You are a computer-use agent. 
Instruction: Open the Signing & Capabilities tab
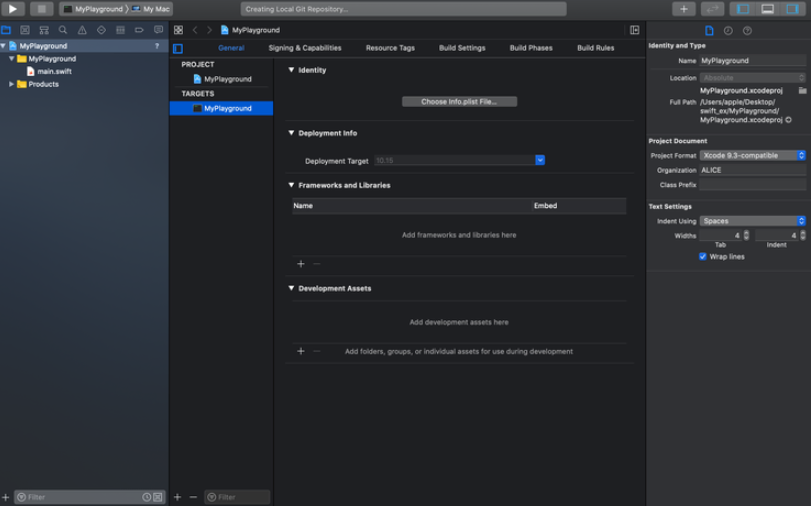tap(305, 48)
